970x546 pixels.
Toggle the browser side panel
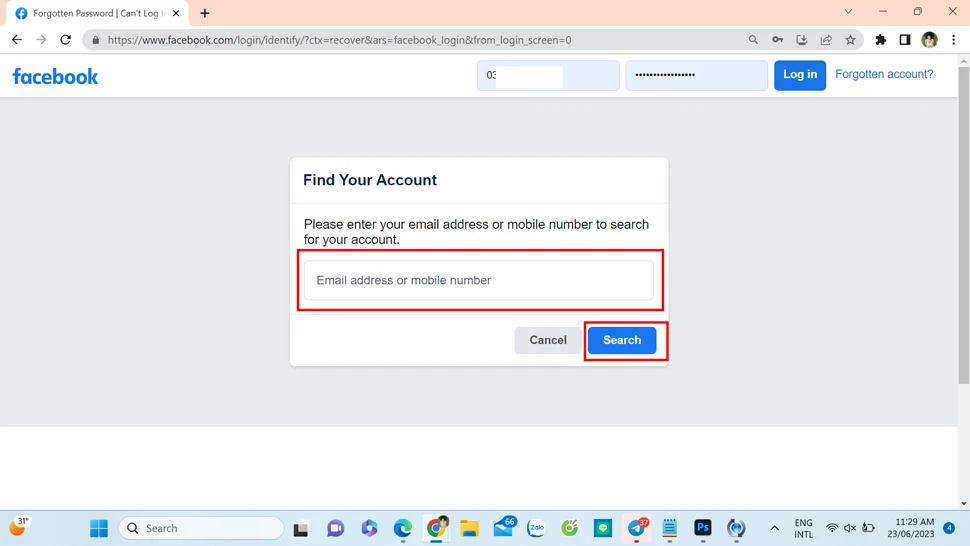tap(904, 40)
